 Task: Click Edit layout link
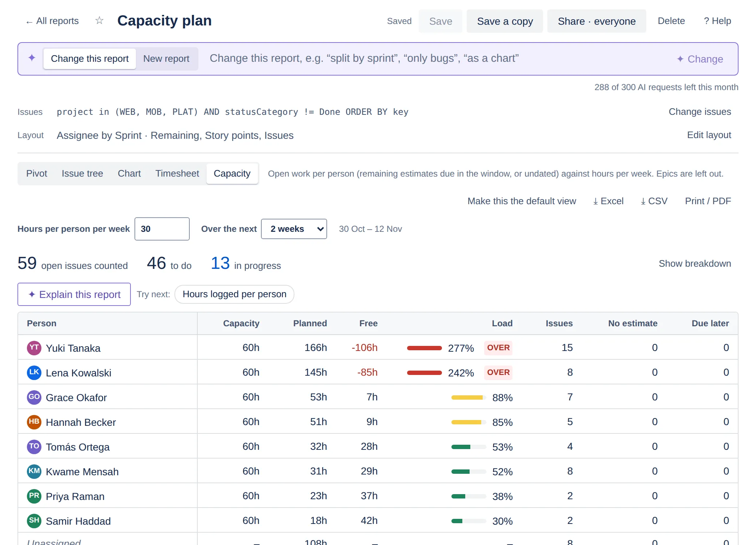(709, 135)
